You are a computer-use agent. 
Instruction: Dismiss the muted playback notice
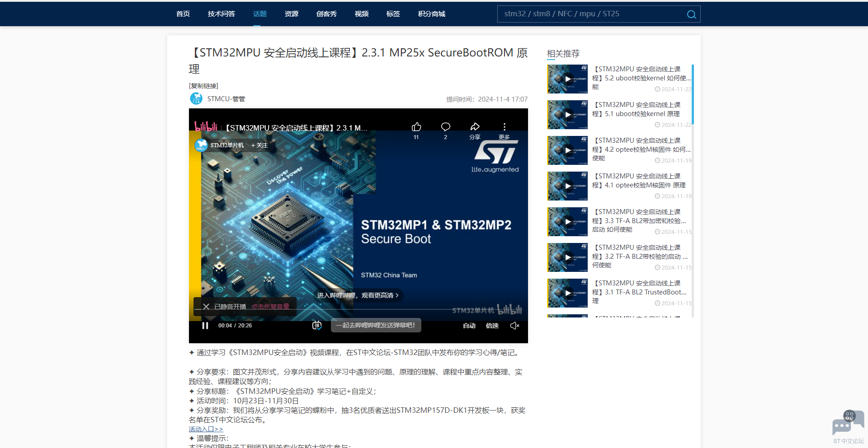(x=206, y=307)
